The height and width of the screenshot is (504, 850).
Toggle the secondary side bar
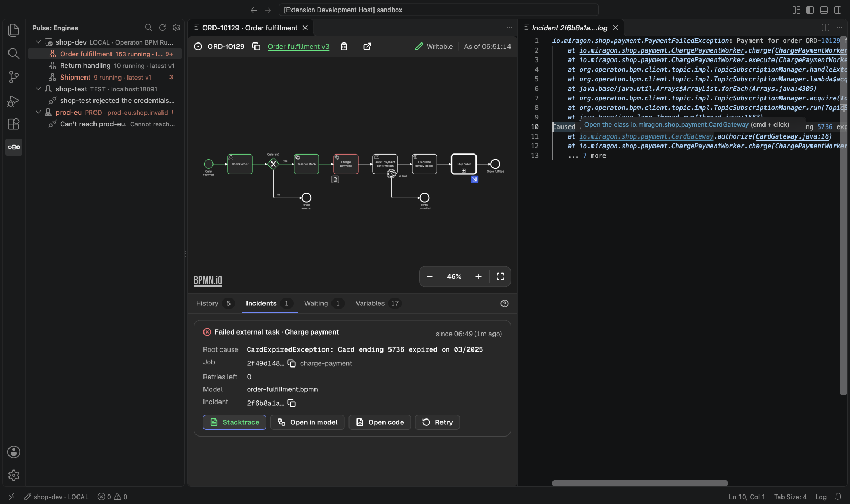coord(838,10)
